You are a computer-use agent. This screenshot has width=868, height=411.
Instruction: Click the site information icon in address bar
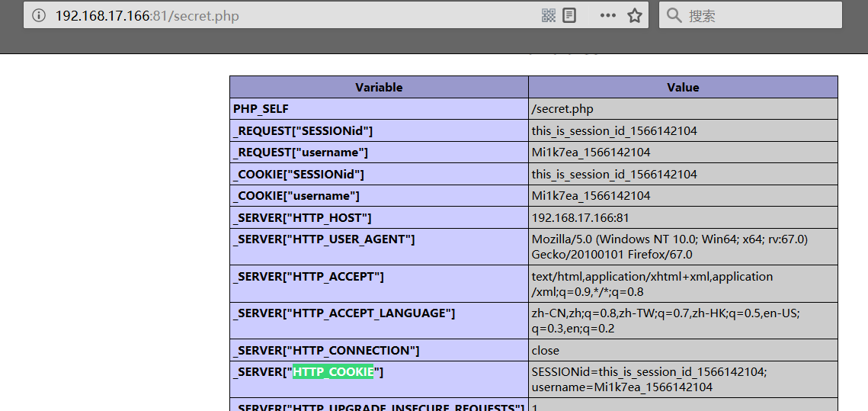pos(39,15)
